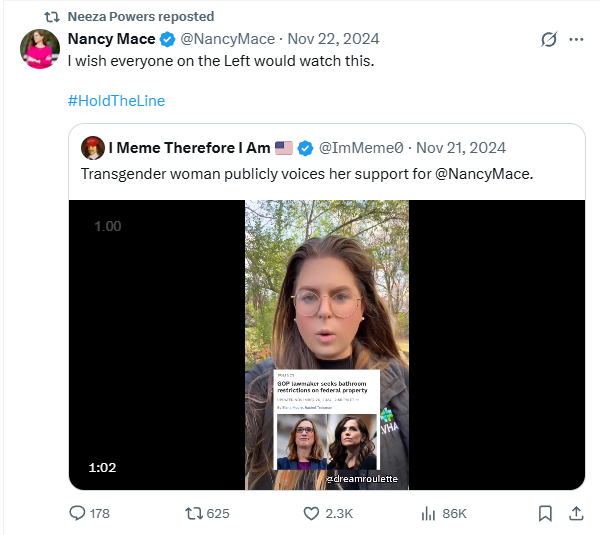Viewport: 600px width, 535px height.
Task: Click the #HoldTheLine hashtag
Action: click(116, 100)
